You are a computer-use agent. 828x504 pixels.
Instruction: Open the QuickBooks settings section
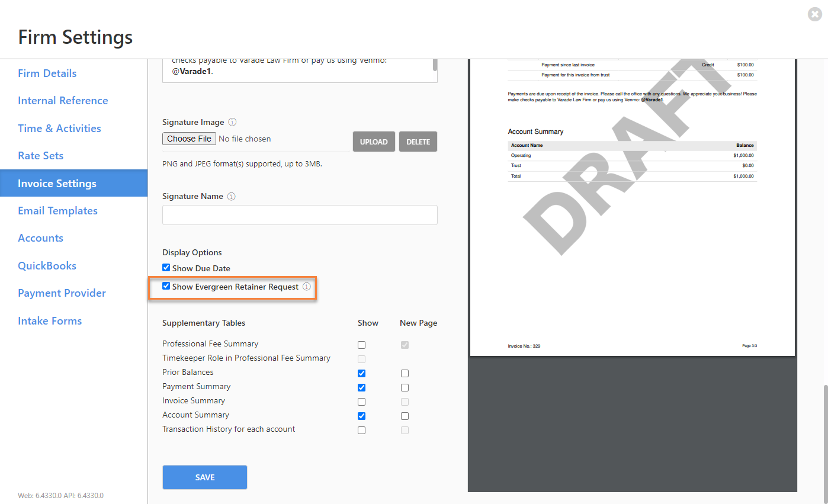click(x=47, y=265)
